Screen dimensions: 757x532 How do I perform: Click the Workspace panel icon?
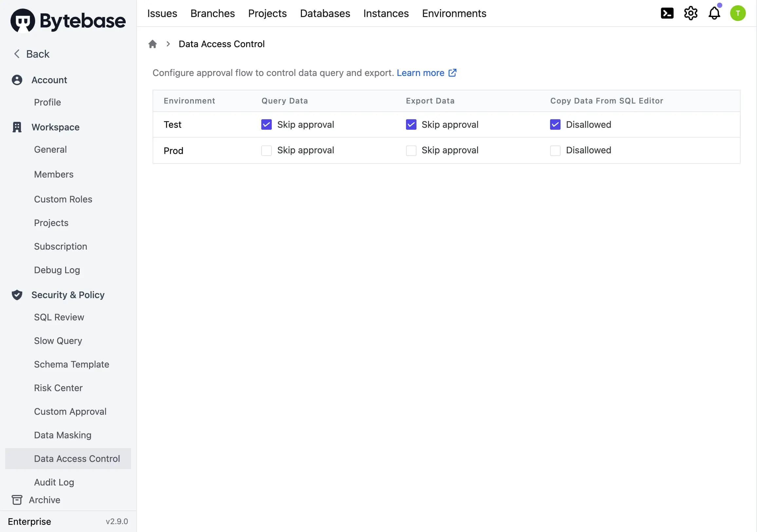[16, 127]
